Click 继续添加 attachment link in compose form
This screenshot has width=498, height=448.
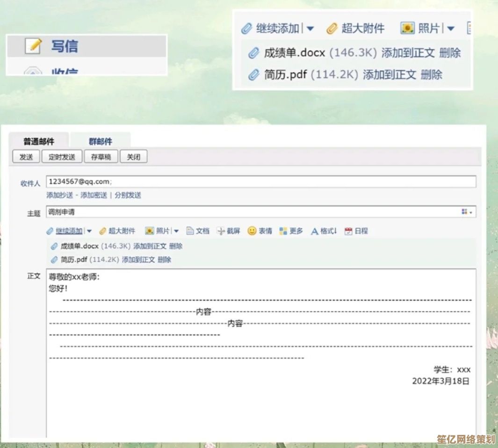(x=69, y=231)
